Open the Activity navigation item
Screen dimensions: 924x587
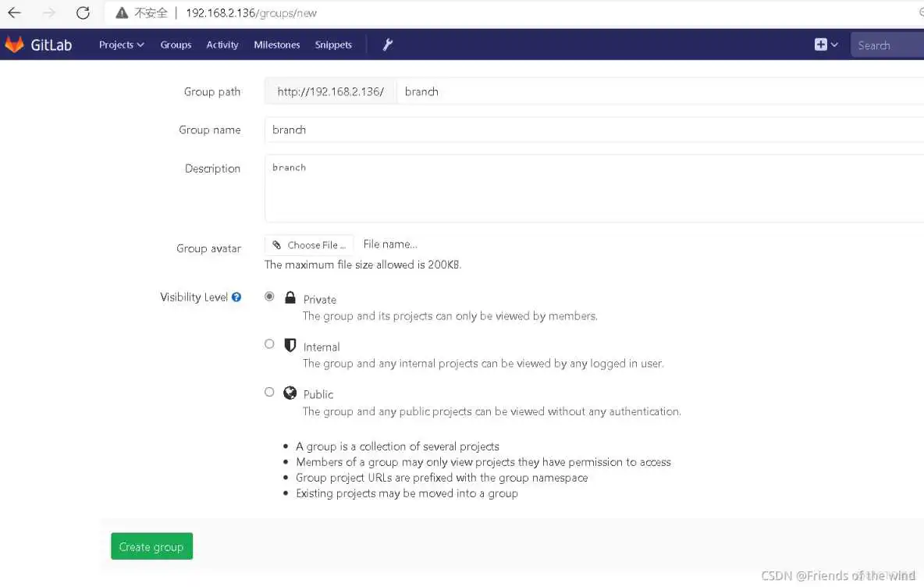tap(222, 44)
